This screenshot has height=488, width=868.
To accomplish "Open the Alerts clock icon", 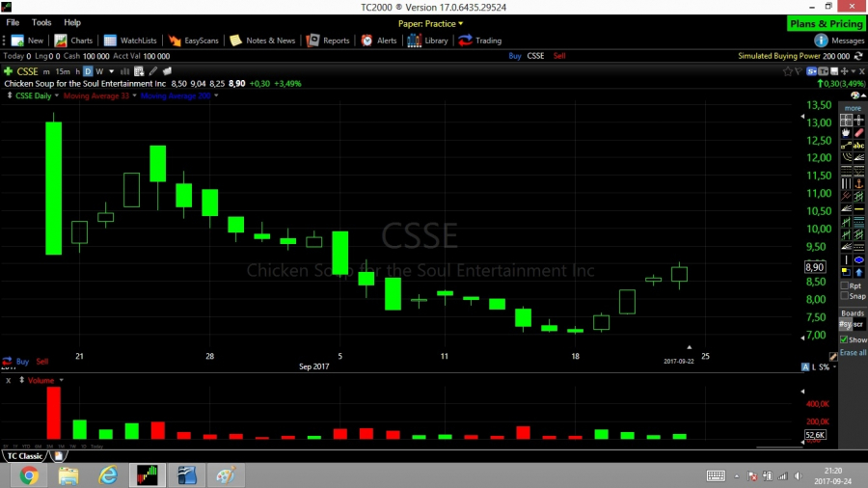I will (366, 41).
